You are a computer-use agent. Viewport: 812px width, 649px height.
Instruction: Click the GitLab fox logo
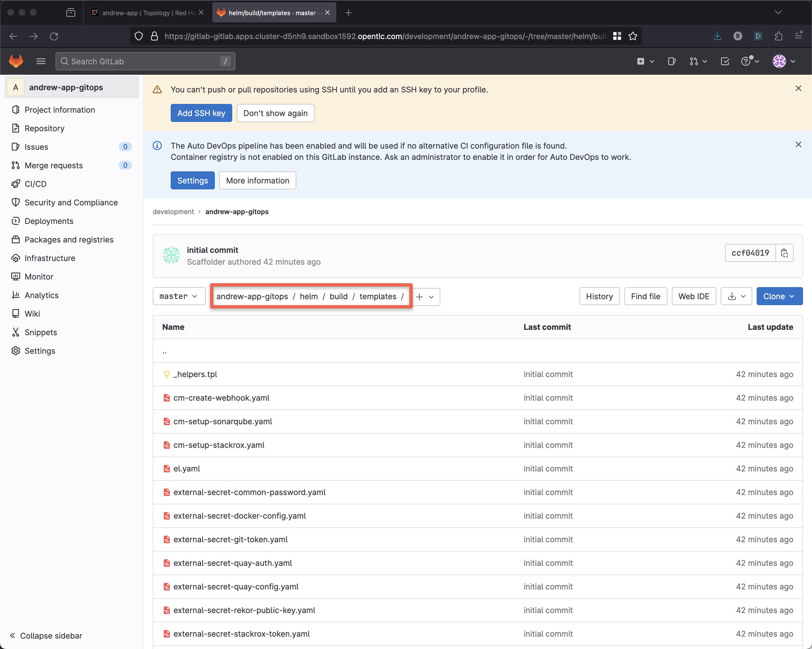tap(16, 61)
